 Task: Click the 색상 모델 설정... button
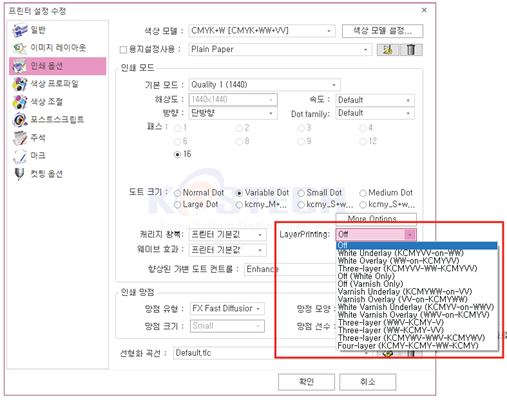pos(382,31)
